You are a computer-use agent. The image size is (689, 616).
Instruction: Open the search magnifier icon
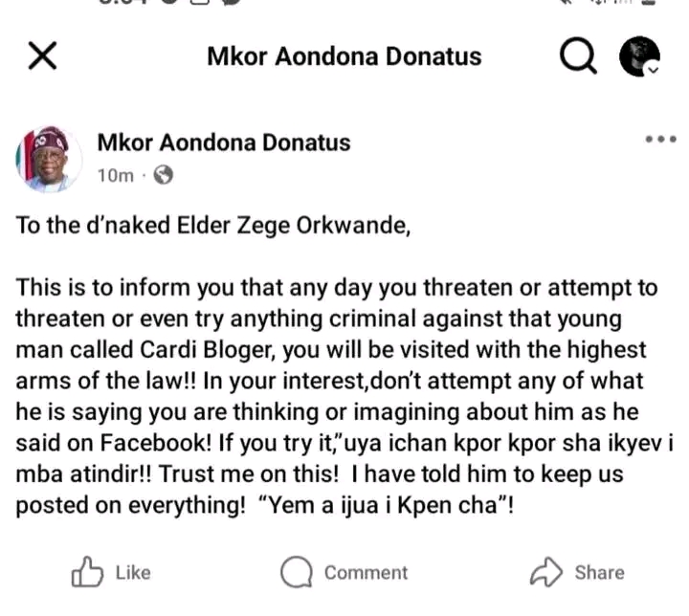tap(578, 57)
